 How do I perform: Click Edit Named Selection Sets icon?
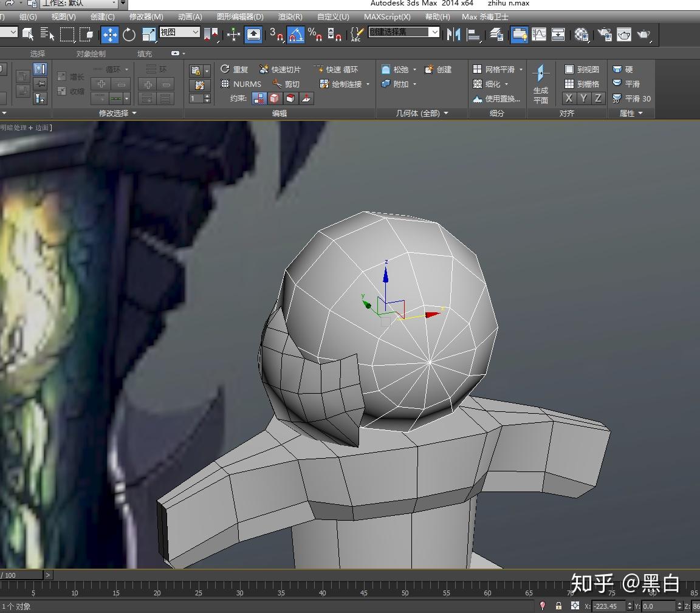tap(356, 35)
